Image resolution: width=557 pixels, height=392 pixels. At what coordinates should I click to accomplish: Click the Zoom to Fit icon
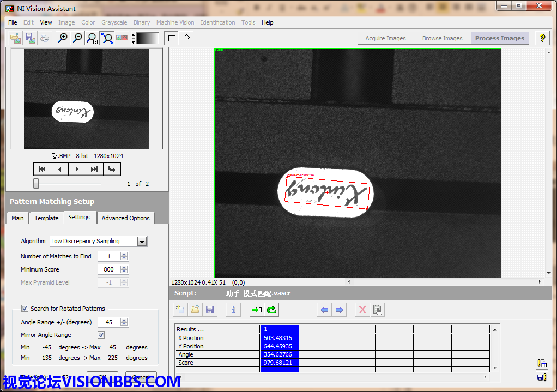[x=107, y=38]
